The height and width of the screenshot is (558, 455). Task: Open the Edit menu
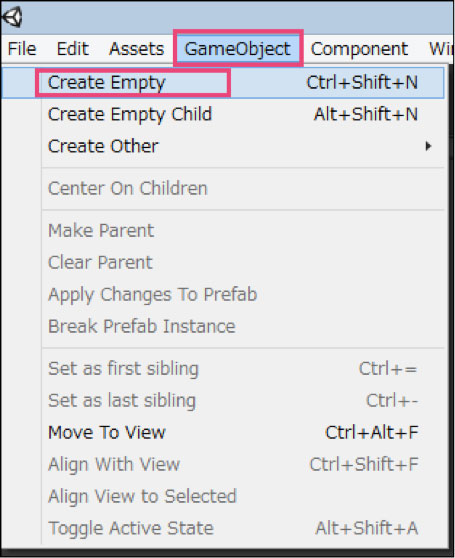tap(73, 49)
